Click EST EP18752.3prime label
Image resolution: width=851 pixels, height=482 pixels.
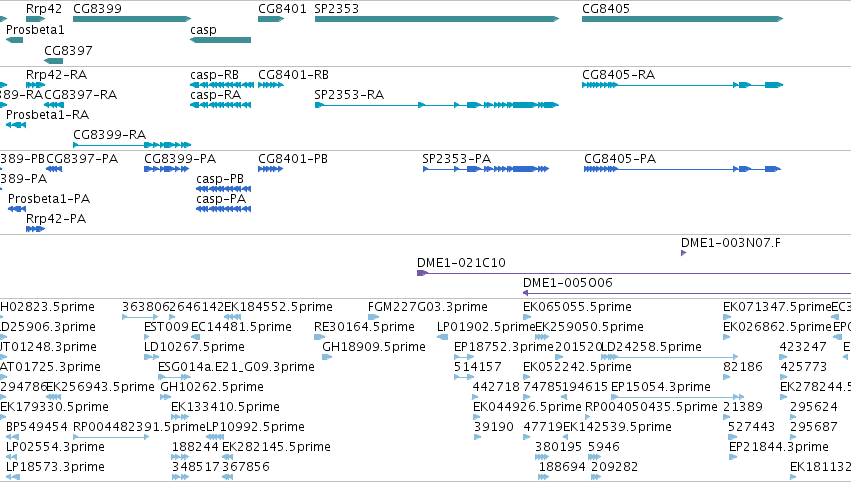504,347
